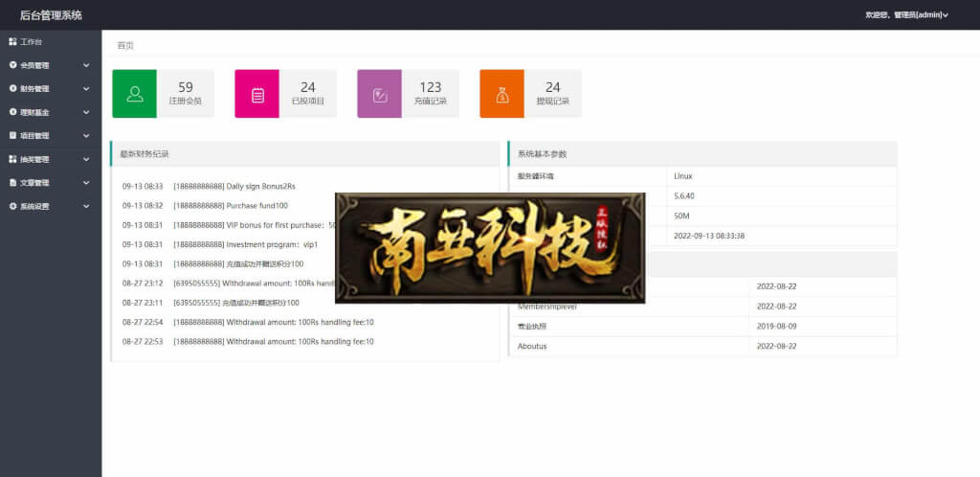
Task: Select the 'VIP bonus for first purchase' row
Action: pos(229,225)
